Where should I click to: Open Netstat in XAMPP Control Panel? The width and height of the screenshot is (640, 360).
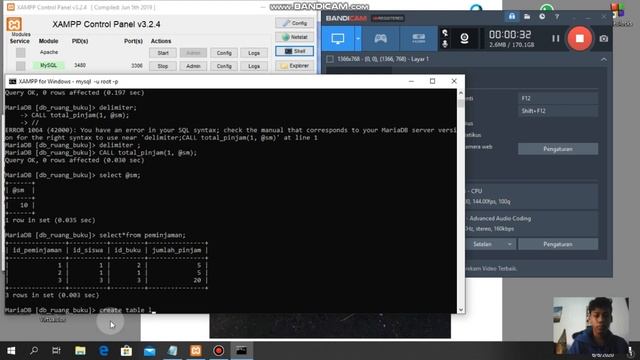(x=295, y=37)
